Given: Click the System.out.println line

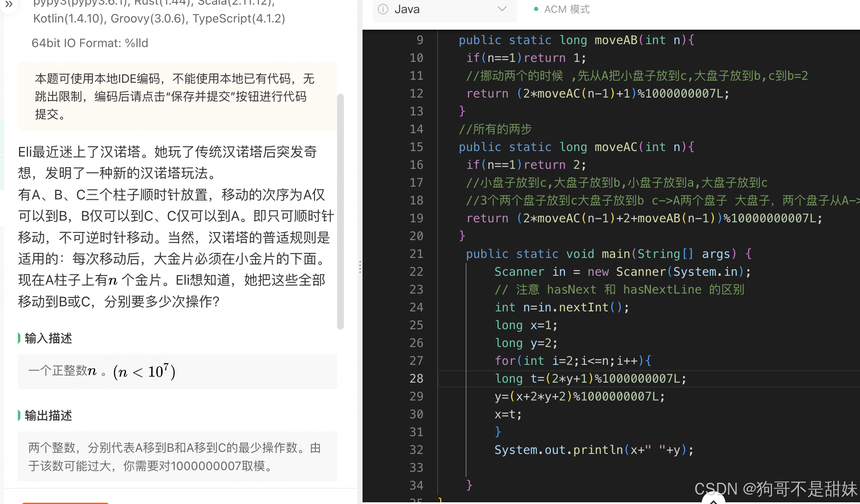Looking at the screenshot, I should pyautogui.click(x=594, y=450).
